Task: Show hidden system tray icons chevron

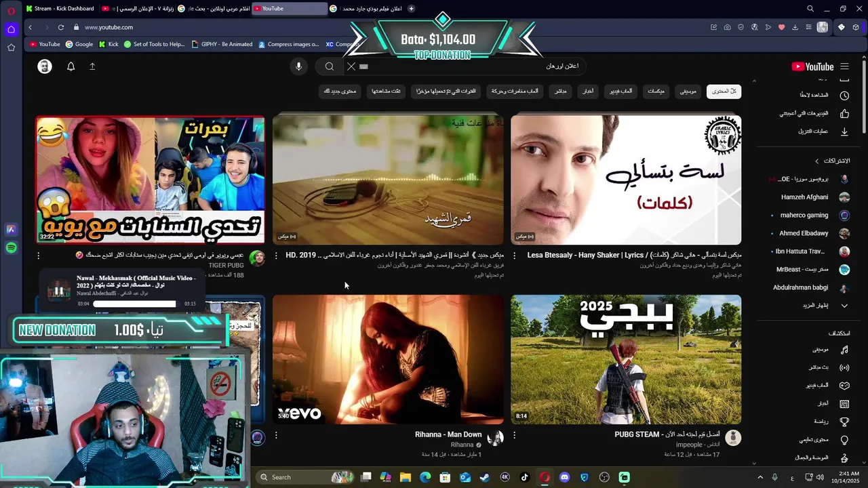Action: tap(759, 477)
